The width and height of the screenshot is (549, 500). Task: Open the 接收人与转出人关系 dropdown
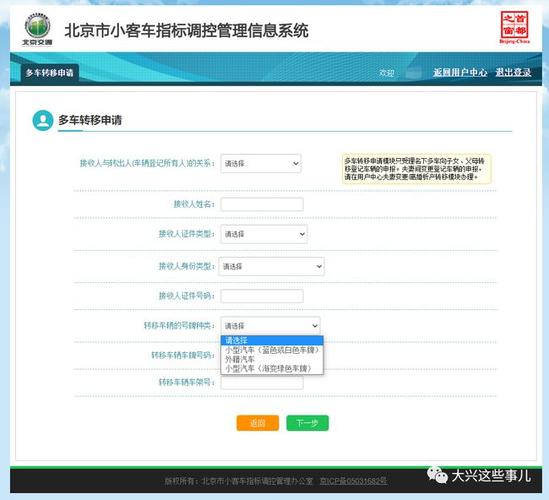coord(261,164)
